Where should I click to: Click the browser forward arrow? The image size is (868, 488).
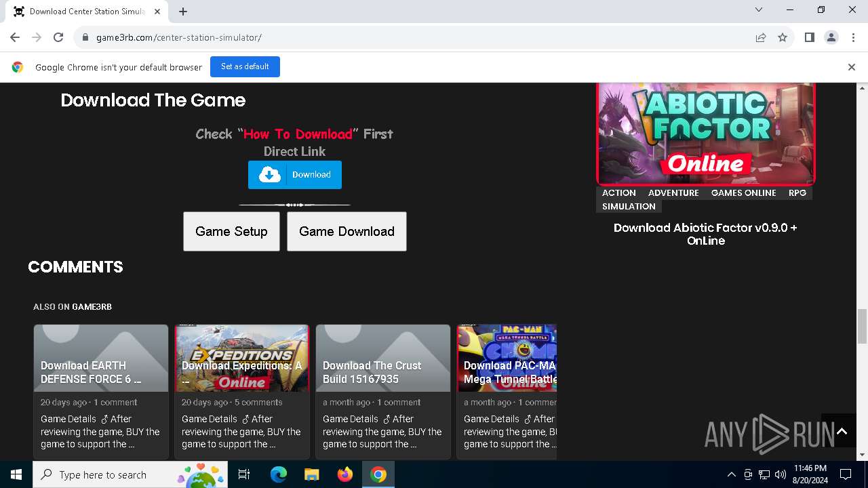pos(37,37)
